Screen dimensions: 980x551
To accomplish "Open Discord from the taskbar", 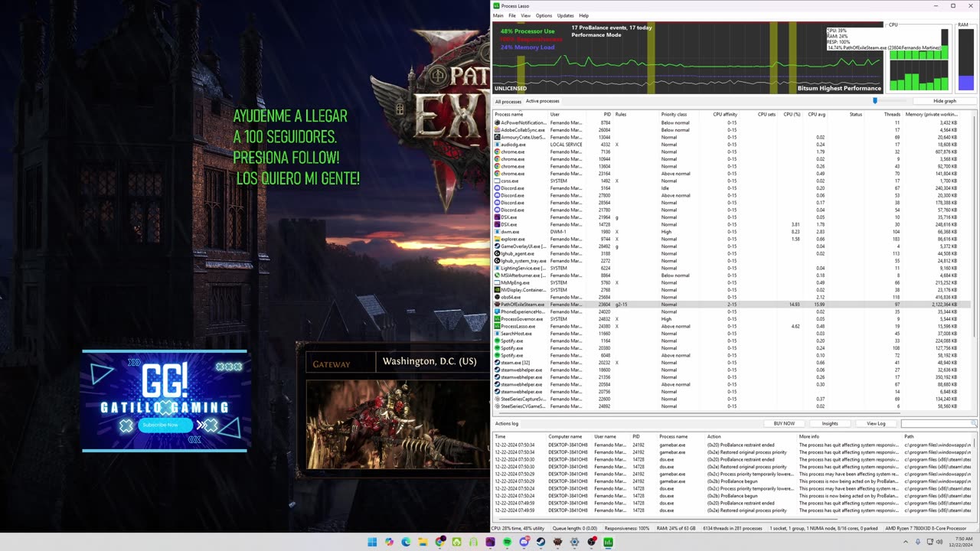I will tap(524, 542).
